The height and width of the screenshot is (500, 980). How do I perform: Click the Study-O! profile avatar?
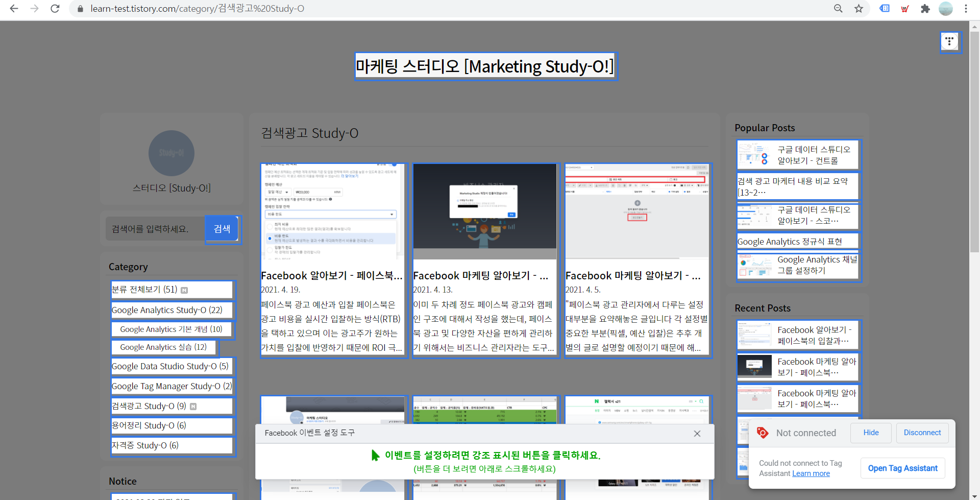point(171,153)
